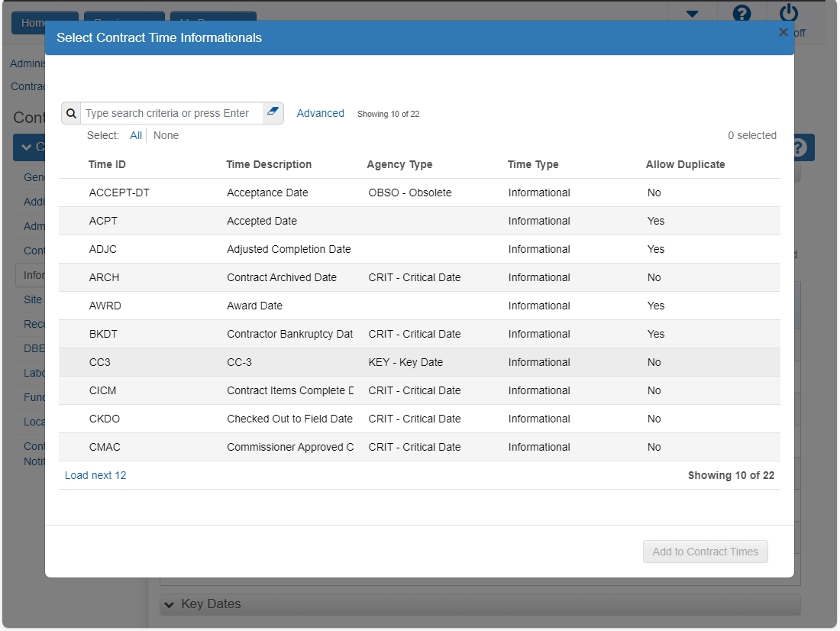Select All rows link
This screenshot has width=840, height=631.
(x=135, y=136)
